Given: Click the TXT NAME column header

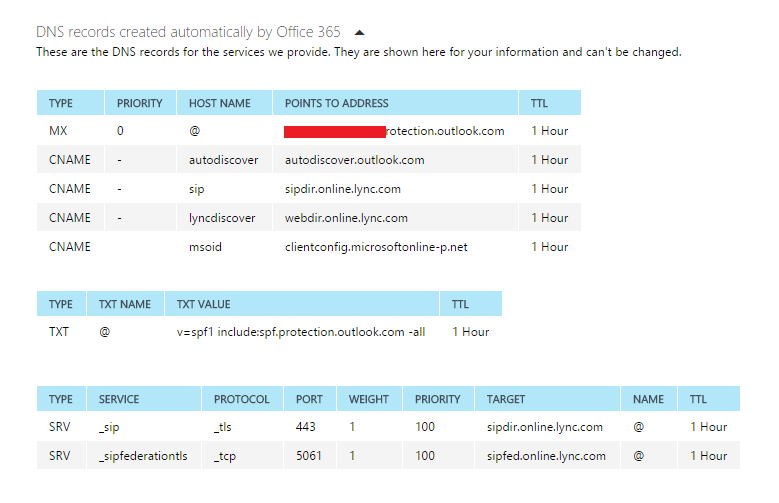Looking at the screenshot, I should (x=125, y=304).
